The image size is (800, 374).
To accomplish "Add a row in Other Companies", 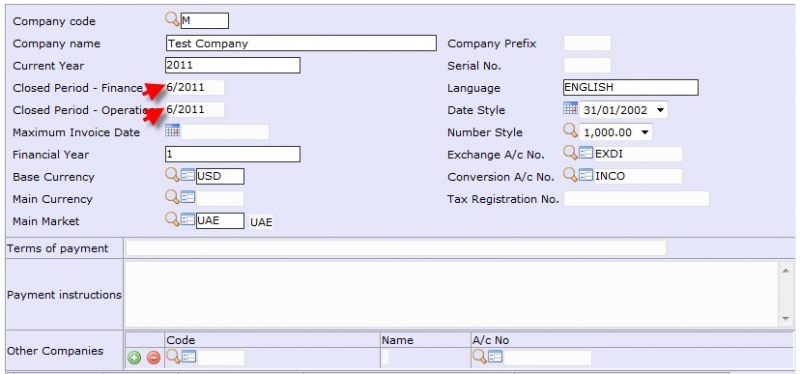I will 134,358.
